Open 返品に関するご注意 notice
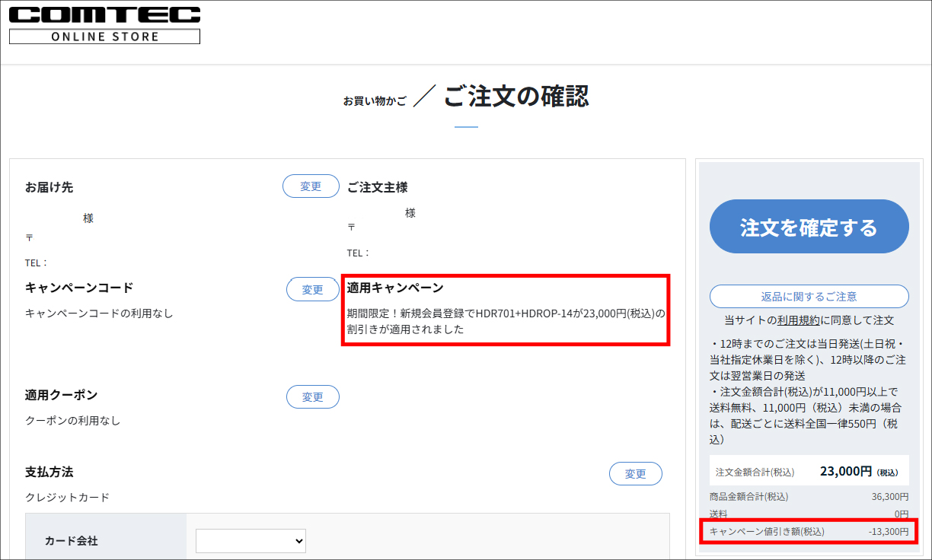This screenshot has height=560, width=932. point(809,296)
